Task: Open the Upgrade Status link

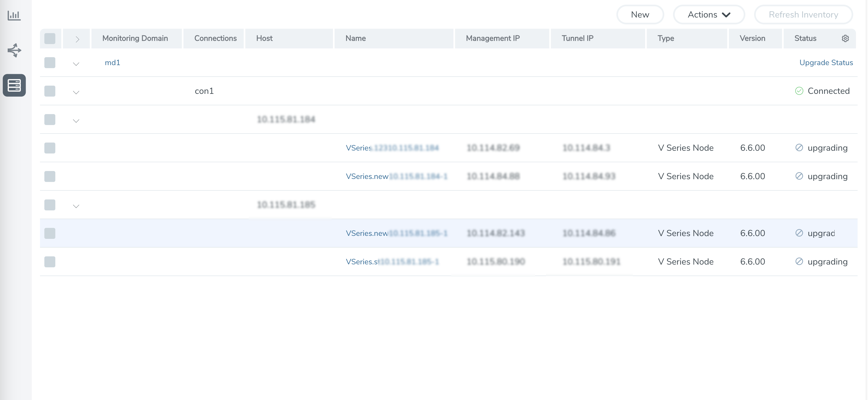Action: 826,63
